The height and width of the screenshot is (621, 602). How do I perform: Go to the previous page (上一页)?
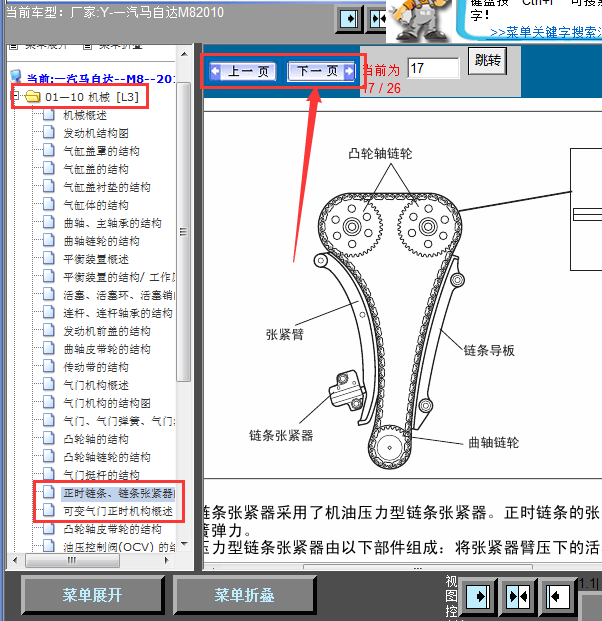pyautogui.click(x=242, y=71)
